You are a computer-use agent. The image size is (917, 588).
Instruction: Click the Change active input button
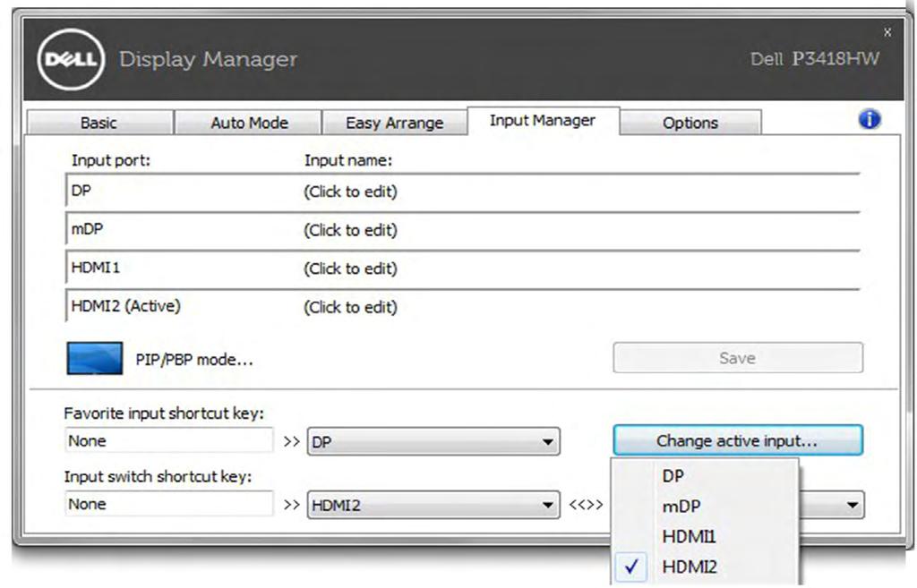pyautogui.click(x=738, y=440)
